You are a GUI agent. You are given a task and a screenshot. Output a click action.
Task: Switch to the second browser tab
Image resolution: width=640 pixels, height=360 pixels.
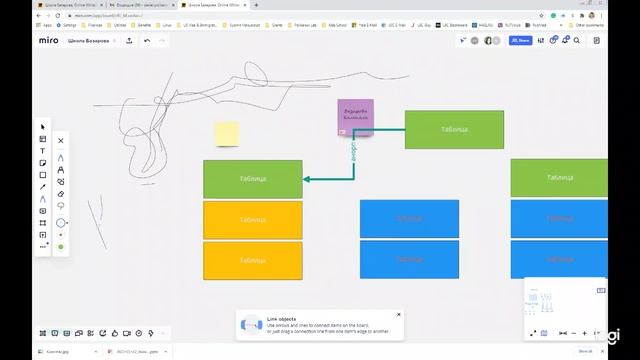pos(142,5)
